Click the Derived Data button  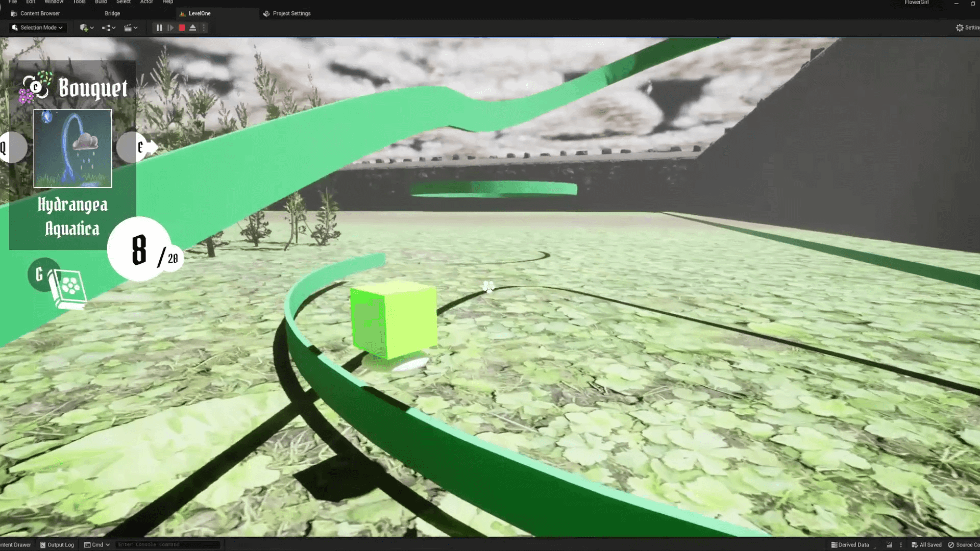click(850, 544)
